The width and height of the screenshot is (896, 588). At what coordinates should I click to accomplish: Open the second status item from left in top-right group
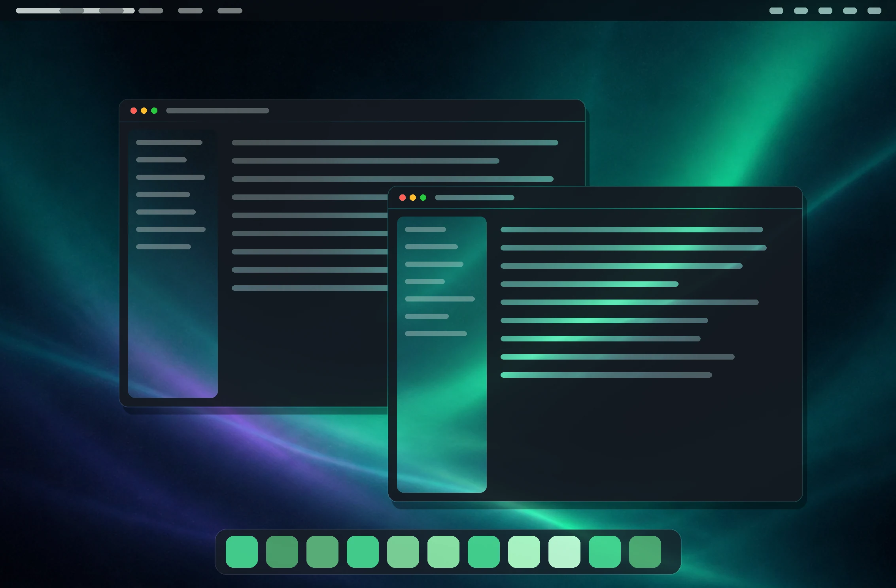pyautogui.click(x=801, y=11)
